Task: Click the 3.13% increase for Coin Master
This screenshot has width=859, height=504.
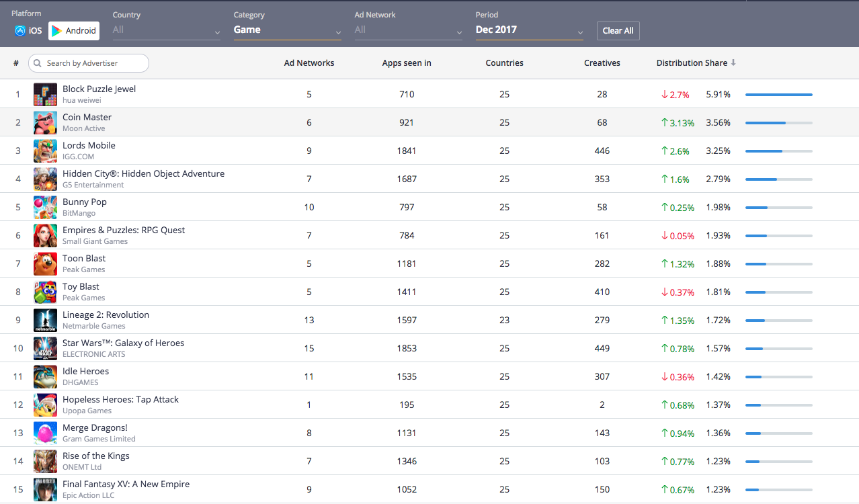Action: coord(678,123)
